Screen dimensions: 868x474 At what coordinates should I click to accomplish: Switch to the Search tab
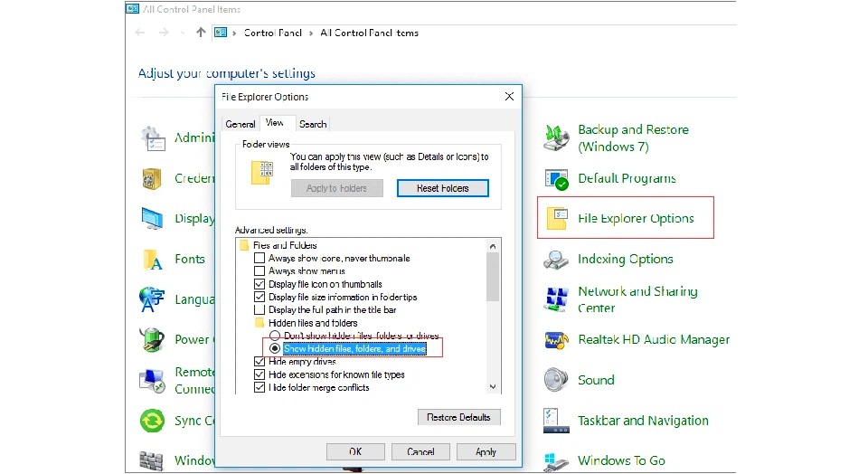(313, 124)
